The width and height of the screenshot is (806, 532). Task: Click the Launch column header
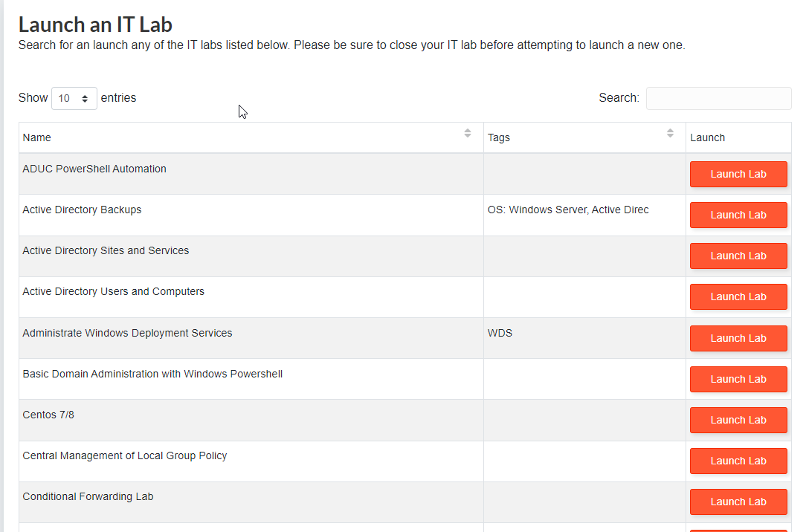pos(707,137)
